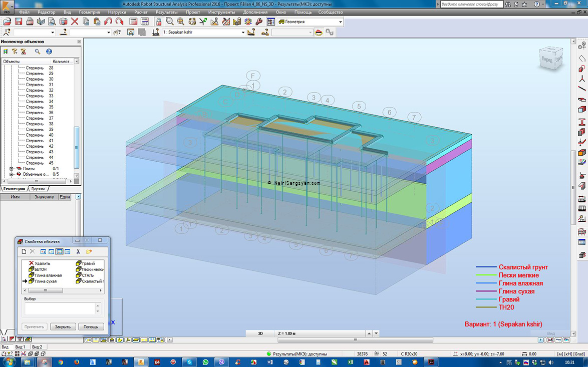Open the layout selection icon beside Геометрия
This screenshot has height=367, width=588.
pos(271,22)
